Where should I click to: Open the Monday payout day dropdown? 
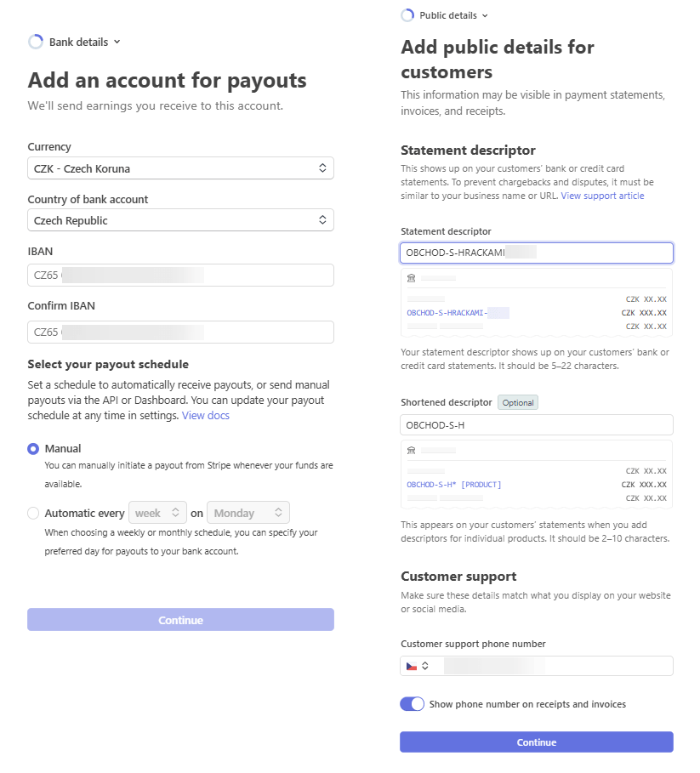tap(248, 513)
